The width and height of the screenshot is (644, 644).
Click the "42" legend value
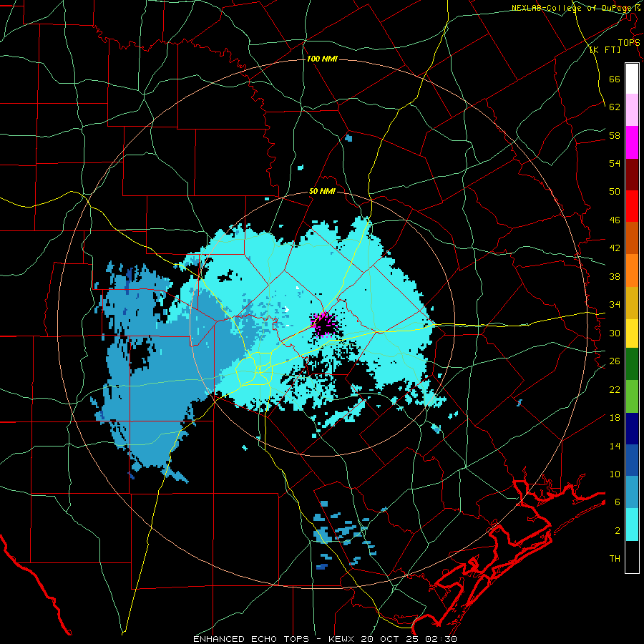coord(615,248)
